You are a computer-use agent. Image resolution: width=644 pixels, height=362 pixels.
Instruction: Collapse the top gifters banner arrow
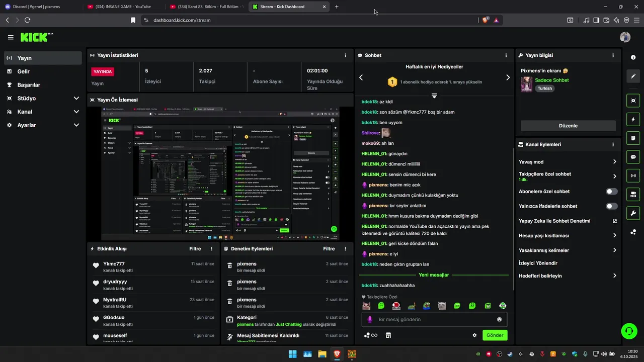tap(434, 95)
